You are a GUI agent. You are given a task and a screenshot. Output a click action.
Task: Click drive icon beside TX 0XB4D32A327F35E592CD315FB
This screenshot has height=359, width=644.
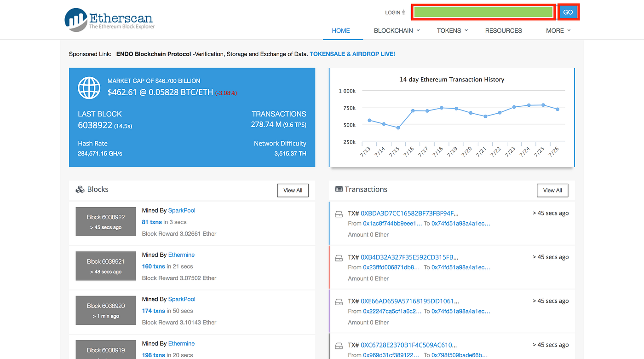(339, 258)
